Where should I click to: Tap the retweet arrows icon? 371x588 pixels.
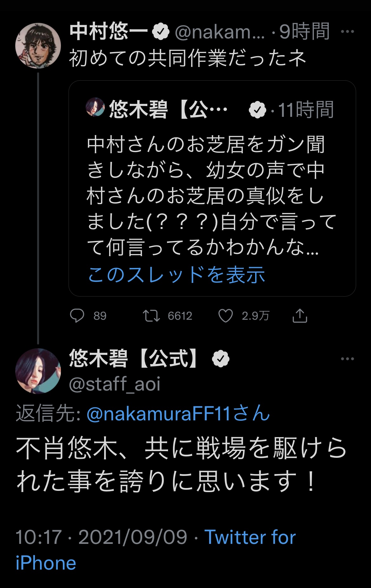[x=151, y=316]
